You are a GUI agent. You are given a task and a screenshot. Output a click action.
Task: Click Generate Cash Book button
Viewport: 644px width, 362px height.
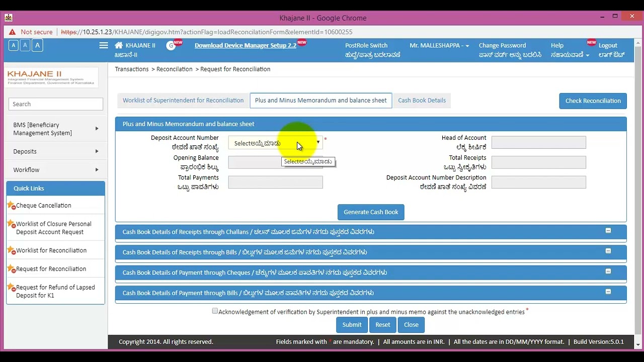(x=371, y=212)
